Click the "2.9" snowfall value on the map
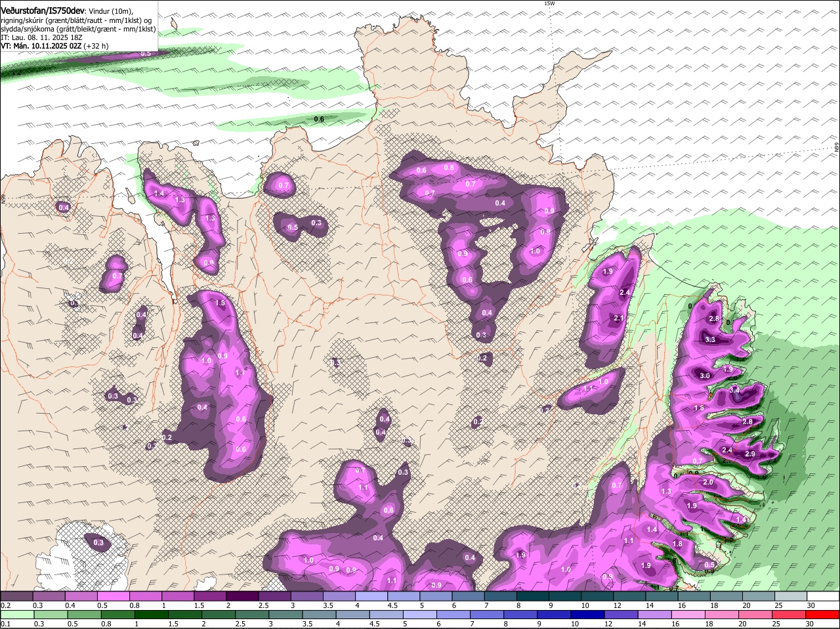Screen dimensions: 840x629 [x=750, y=454]
